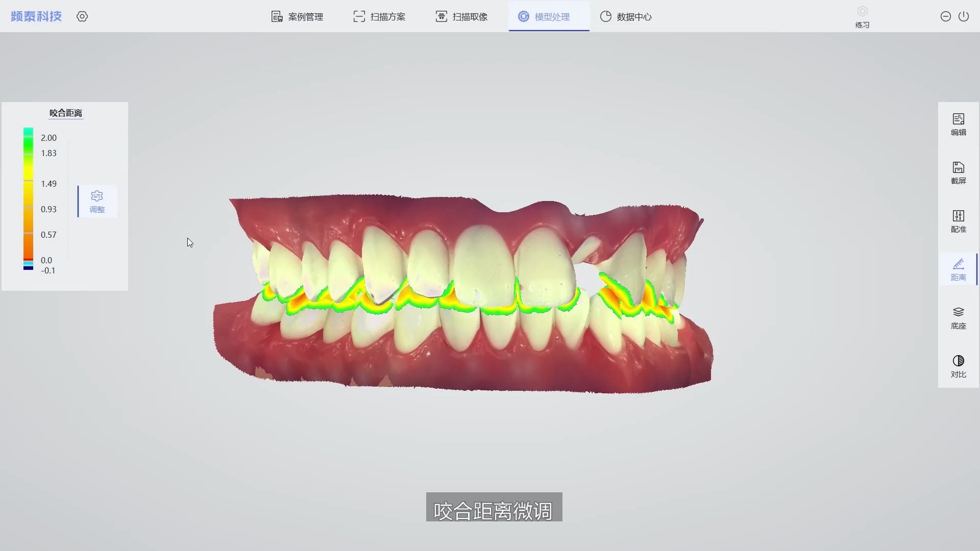This screenshot has height=551, width=980.
Task: Minimize the application window
Action: (945, 16)
